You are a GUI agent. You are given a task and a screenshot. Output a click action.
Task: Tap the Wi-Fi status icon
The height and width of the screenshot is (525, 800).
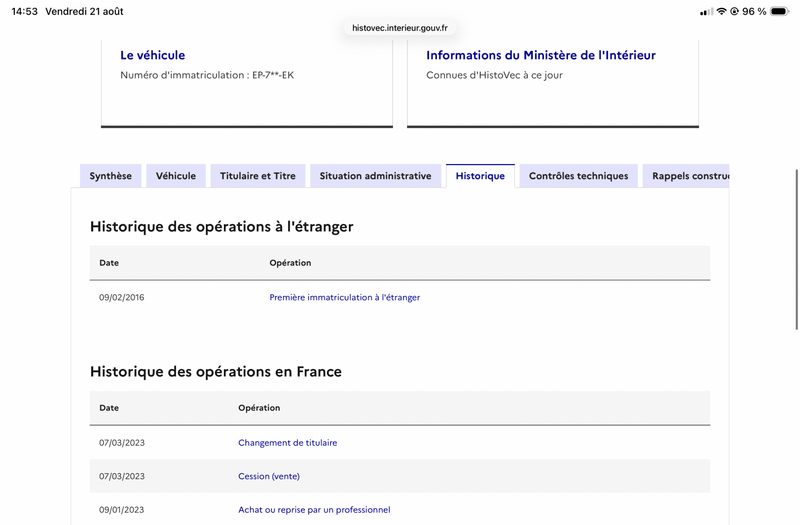[x=721, y=11]
